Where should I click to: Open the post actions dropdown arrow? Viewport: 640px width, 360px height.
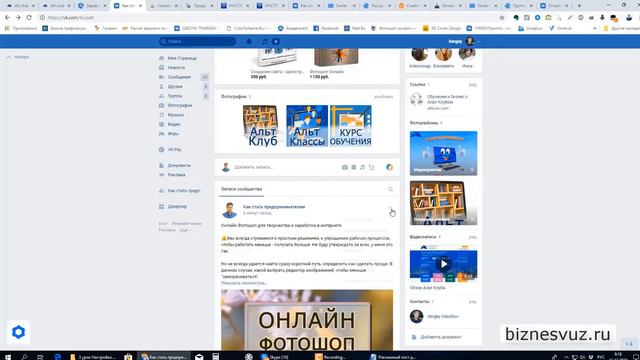pyautogui.click(x=390, y=208)
